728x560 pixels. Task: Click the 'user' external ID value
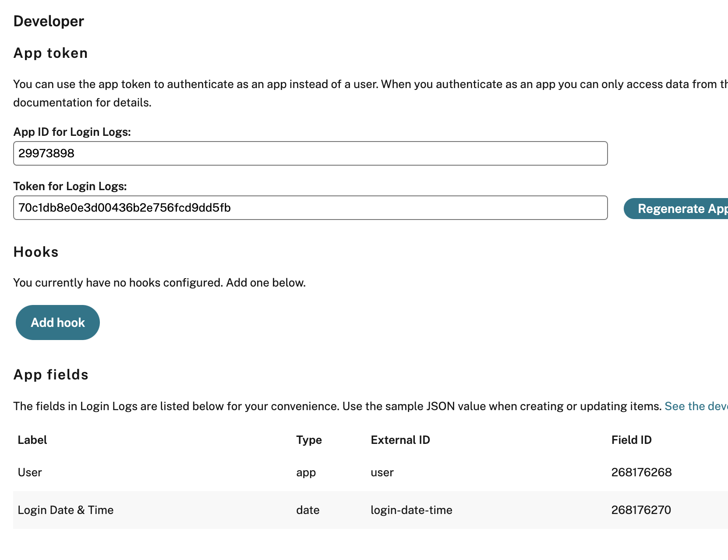382,472
